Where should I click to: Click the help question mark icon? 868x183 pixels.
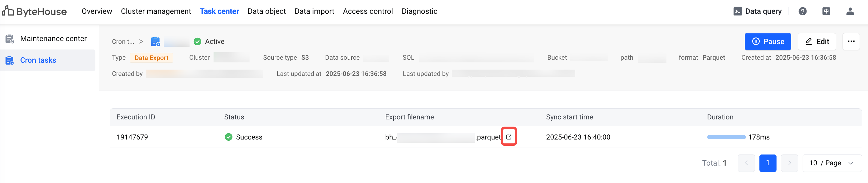pos(802,11)
